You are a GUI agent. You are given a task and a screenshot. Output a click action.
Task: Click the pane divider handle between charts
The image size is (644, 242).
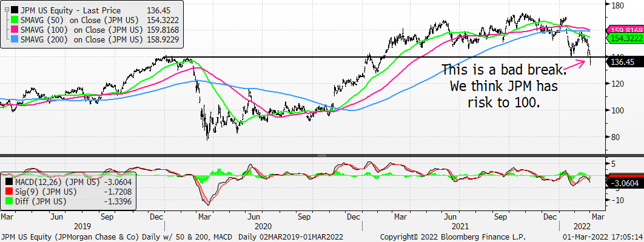tap(321, 156)
